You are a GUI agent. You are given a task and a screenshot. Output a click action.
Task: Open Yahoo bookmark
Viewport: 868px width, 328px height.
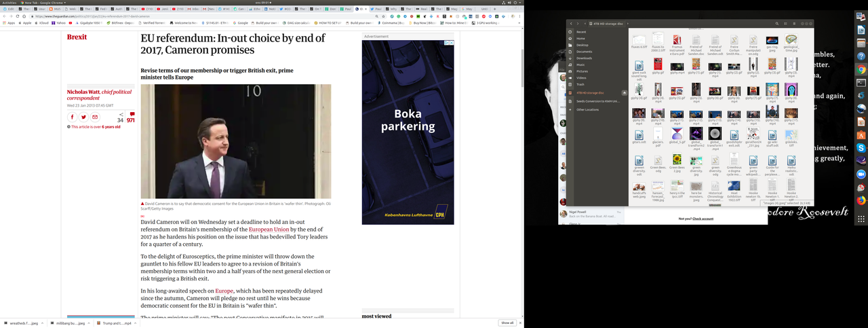59,23
